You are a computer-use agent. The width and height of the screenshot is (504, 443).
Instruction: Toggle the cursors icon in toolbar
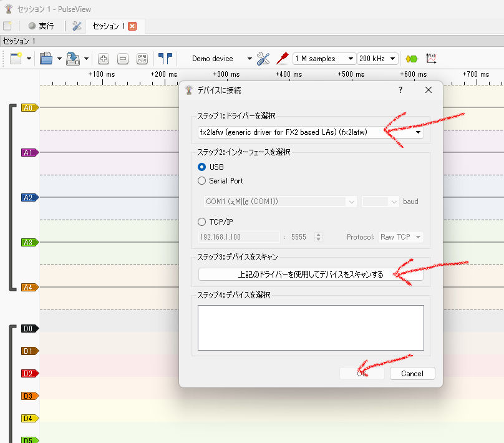(x=165, y=59)
